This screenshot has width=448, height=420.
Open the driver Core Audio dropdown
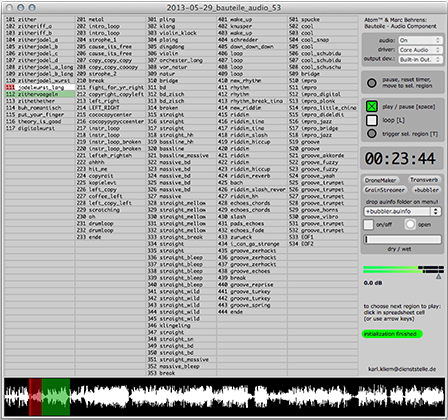[420, 50]
